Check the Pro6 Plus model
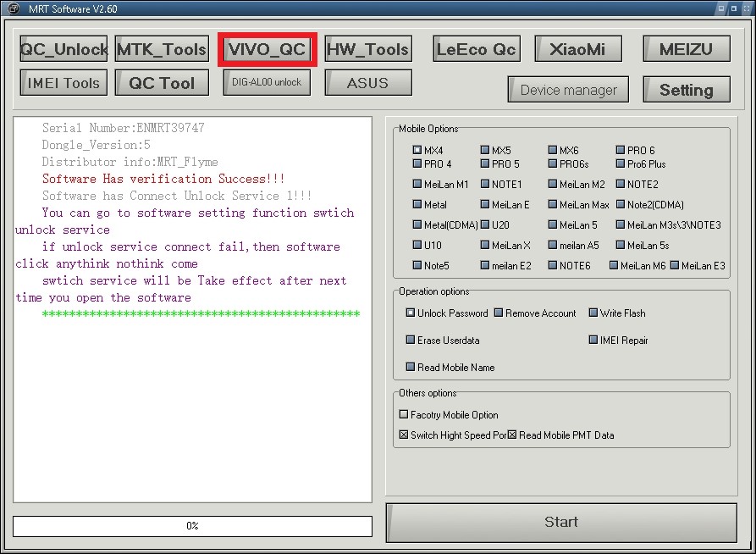 (621, 163)
